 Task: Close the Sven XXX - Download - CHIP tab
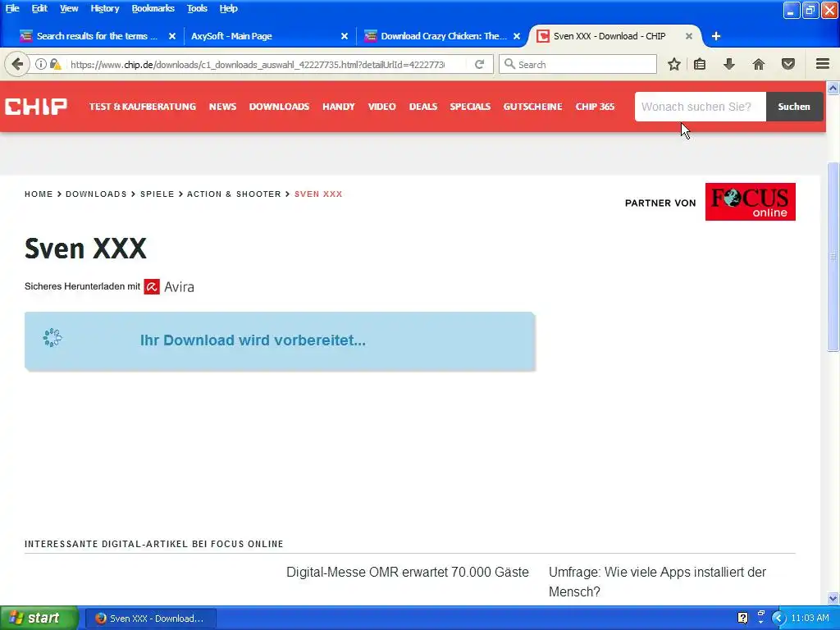(689, 36)
